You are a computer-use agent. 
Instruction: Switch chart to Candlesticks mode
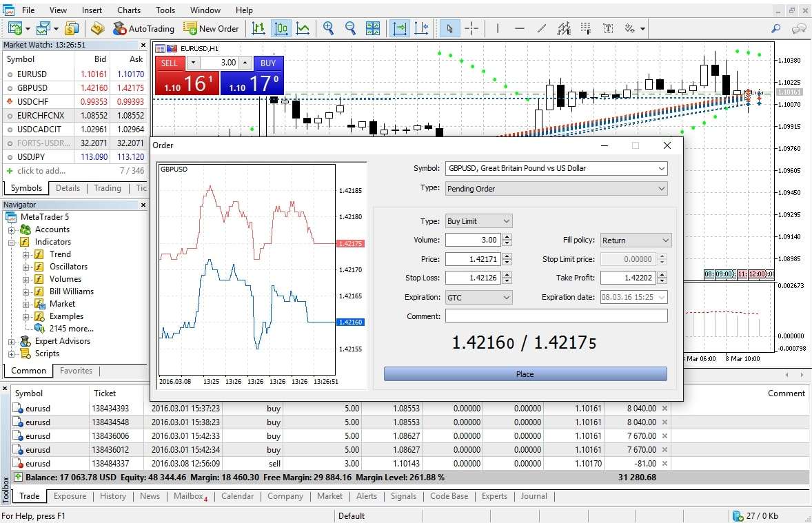click(281, 28)
